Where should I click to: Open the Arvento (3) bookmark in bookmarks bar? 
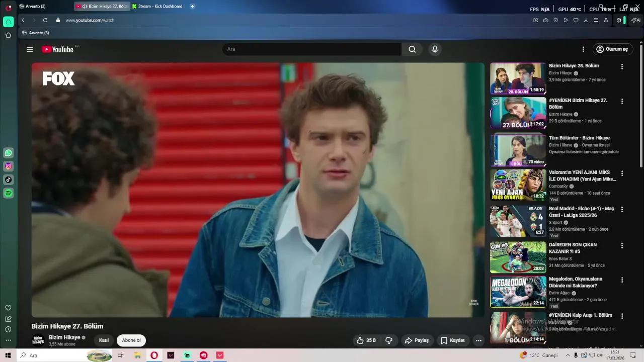[x=36, y=33]
